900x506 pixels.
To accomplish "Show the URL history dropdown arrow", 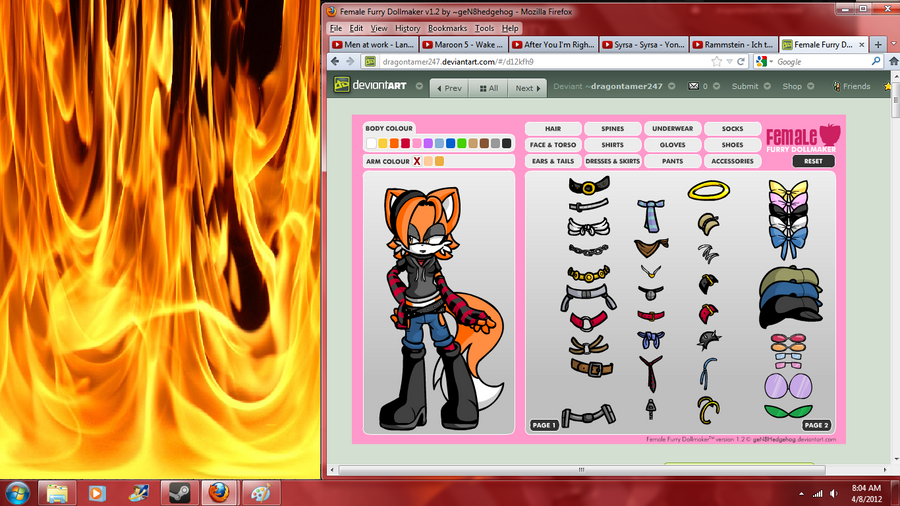I will (729, 61).
